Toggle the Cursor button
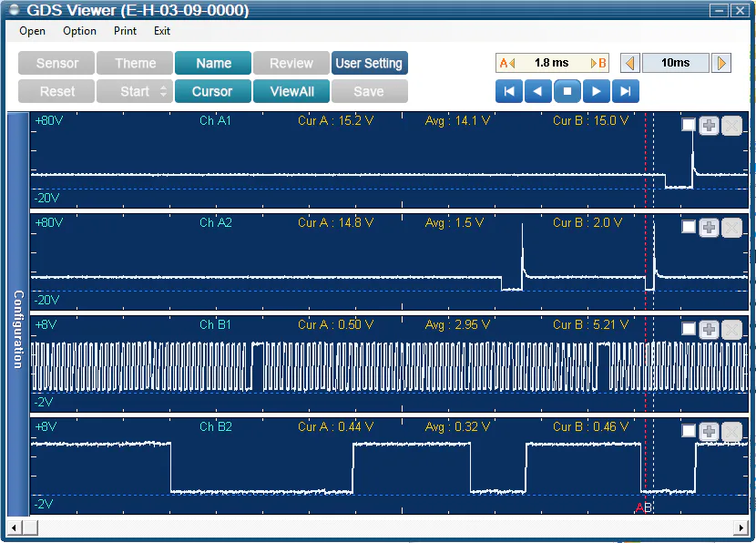Screen dimensions: 756x543 click(x=212, y=91)
